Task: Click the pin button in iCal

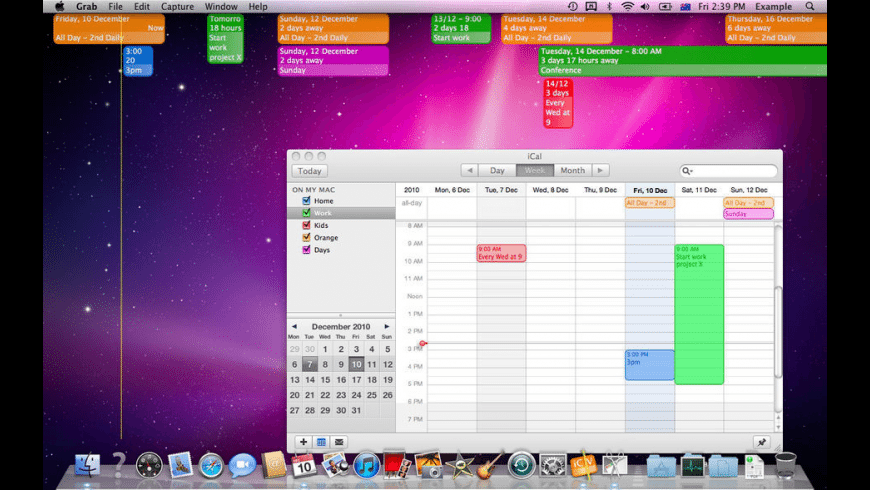Action: 761,442
